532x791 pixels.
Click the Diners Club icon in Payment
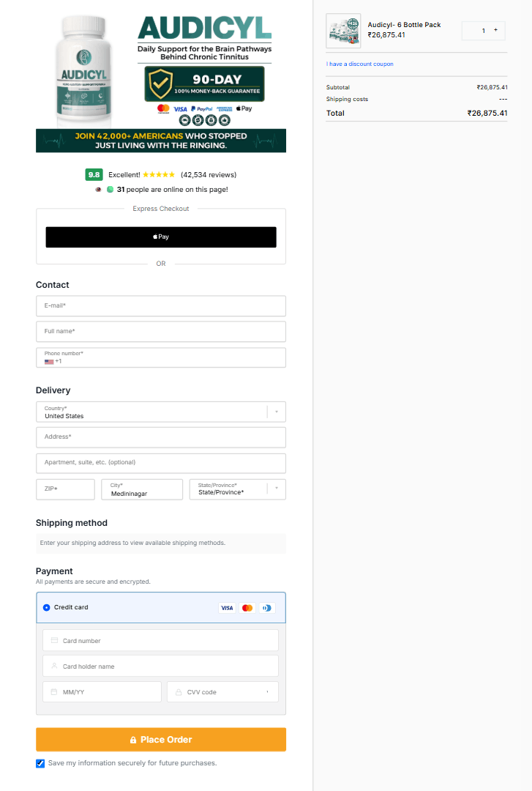click(x=267, y=608)
